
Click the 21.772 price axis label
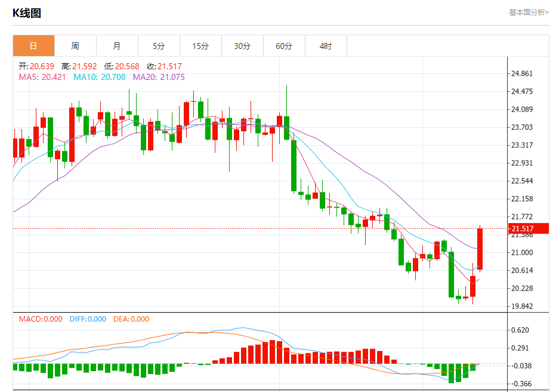click(521, 217)
